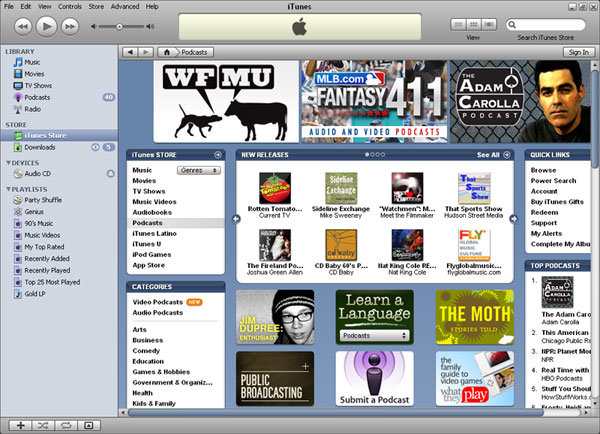Go forward in store navigation

pyautogui.click(x=145, y=52)
